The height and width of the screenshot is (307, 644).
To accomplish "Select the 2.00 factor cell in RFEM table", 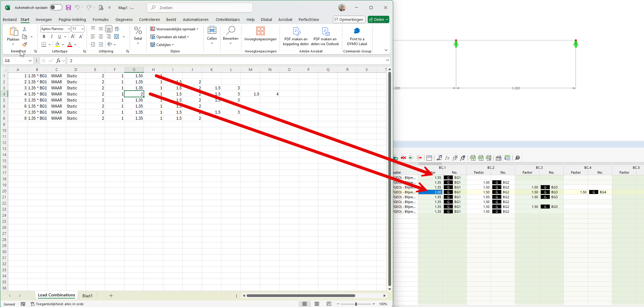I will click(x=430, y=192).
